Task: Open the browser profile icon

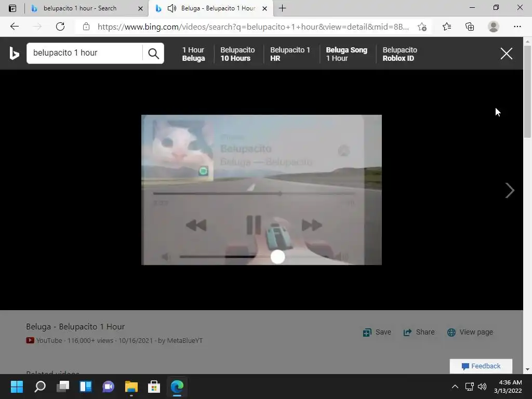Action: coord(494,26)
